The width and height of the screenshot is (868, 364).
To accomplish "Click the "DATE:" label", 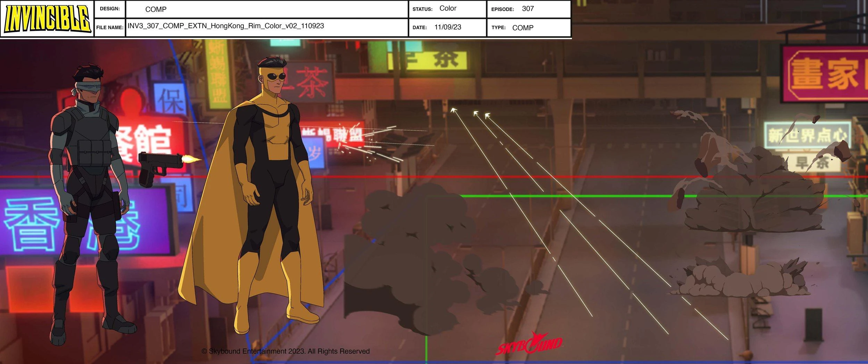I will 420,27.
